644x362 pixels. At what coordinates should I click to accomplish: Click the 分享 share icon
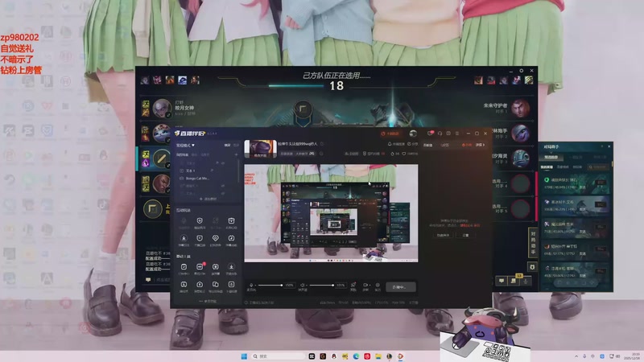[412, 144]
